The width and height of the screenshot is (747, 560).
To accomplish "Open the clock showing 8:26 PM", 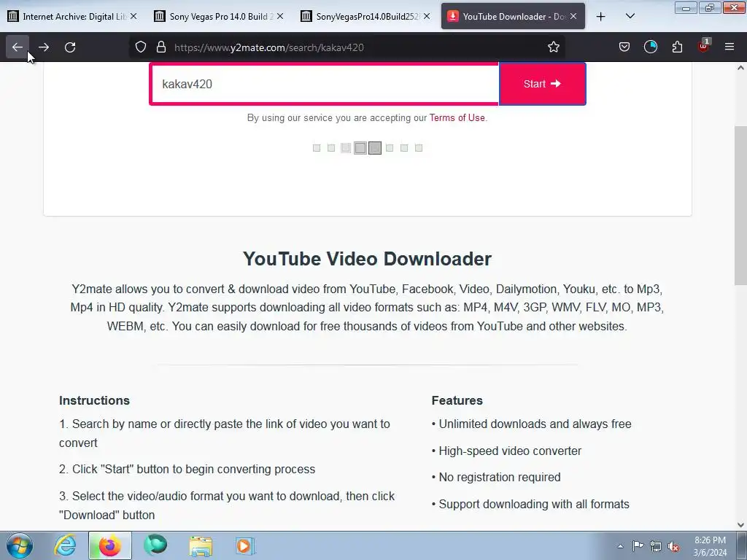I will (x=710, y=546).
